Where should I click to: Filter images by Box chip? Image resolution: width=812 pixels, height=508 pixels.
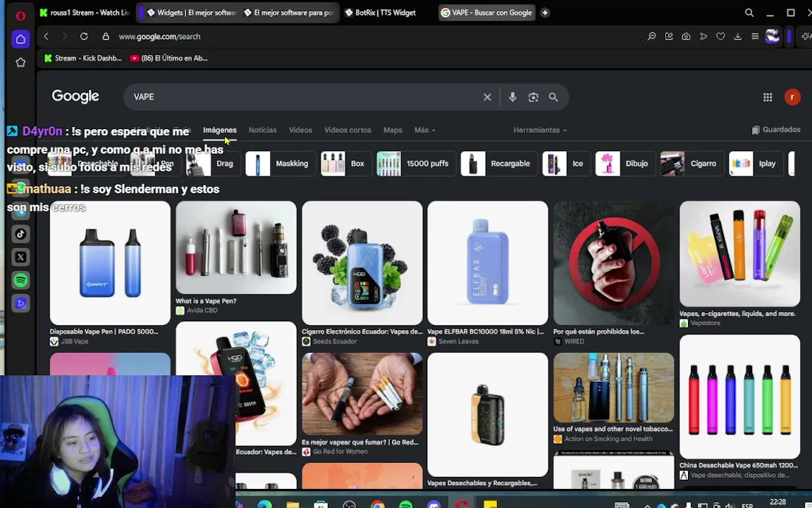tap(346, 163)
